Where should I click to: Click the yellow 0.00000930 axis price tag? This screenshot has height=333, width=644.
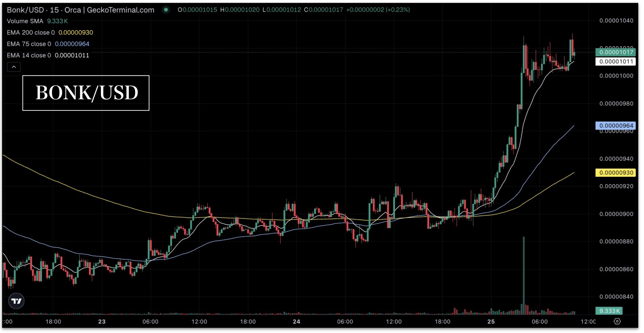616,173
